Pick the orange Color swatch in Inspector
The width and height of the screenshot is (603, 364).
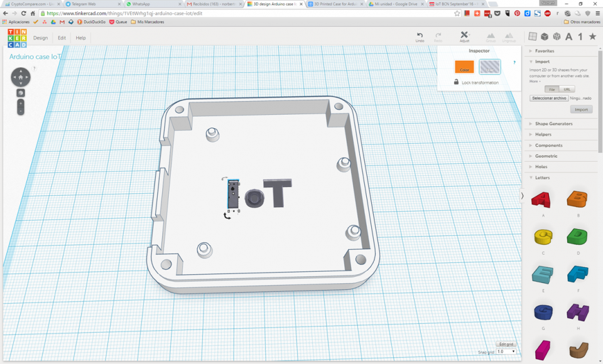click(465, 67)
